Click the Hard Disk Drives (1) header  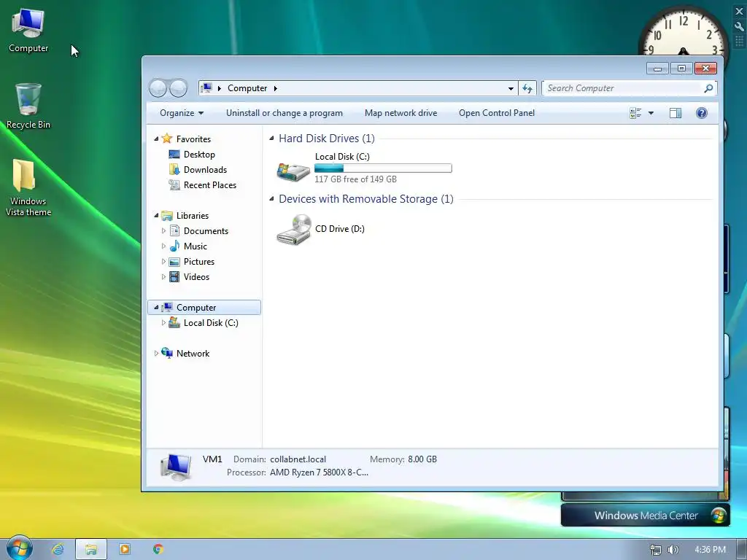(x=327, y=138)
